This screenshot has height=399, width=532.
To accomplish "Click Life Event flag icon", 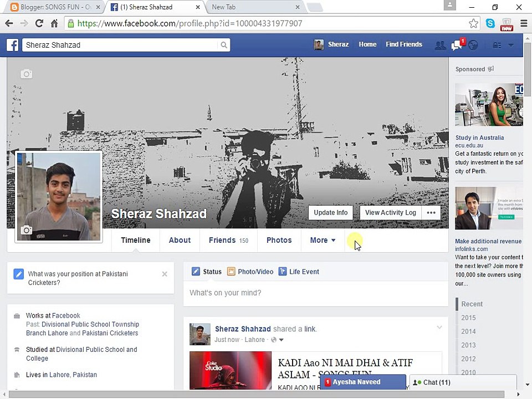I will [x=282, y=272].
